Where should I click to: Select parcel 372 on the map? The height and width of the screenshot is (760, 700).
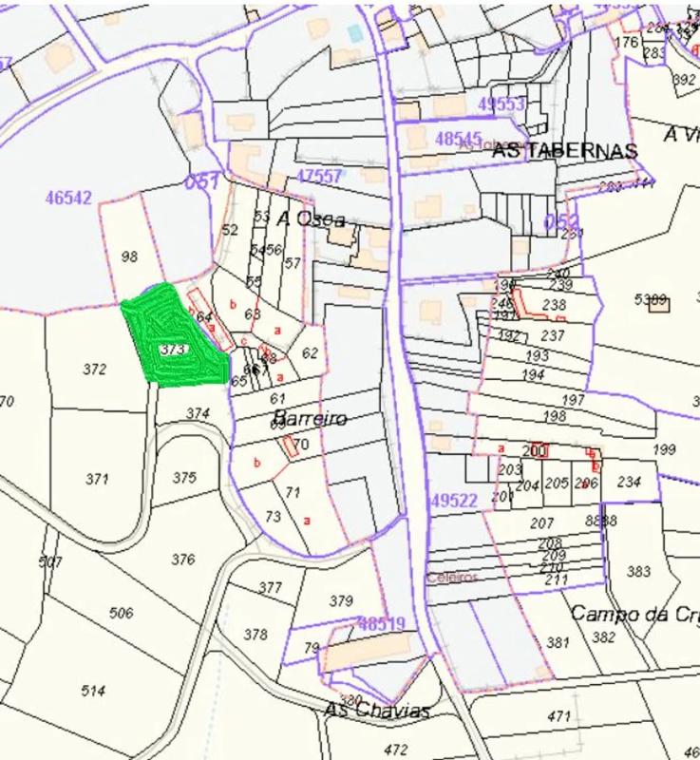95,370
